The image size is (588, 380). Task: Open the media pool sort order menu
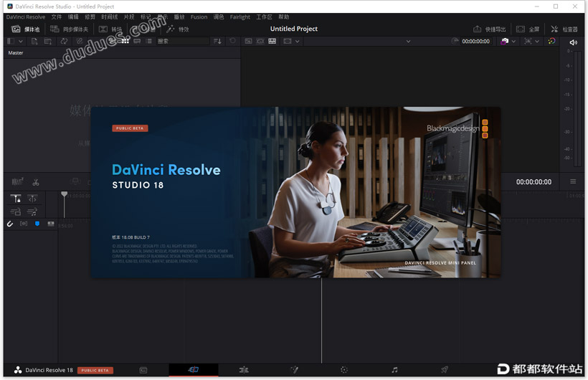click(x=217, y=42)
